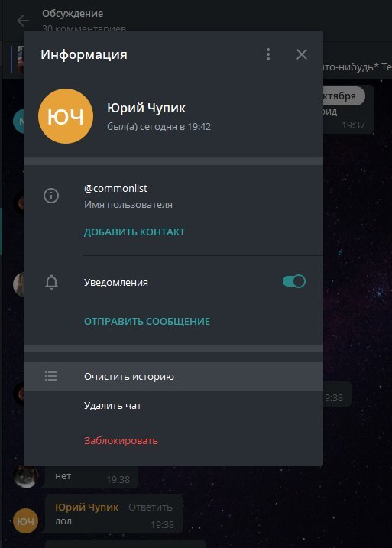
Task: Click the Уведомления label text
Action: [x=115, y=282]
